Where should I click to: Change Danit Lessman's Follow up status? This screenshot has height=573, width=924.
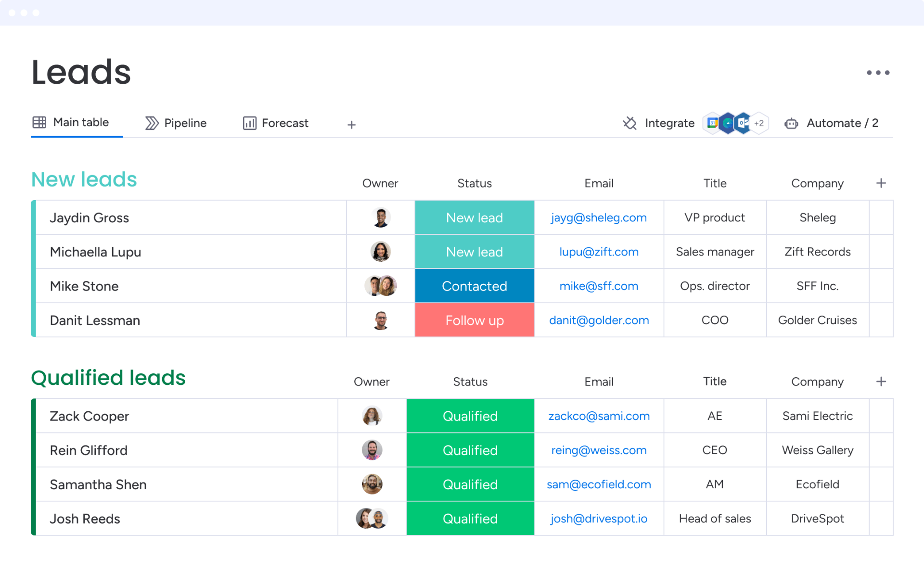(474, 320)
